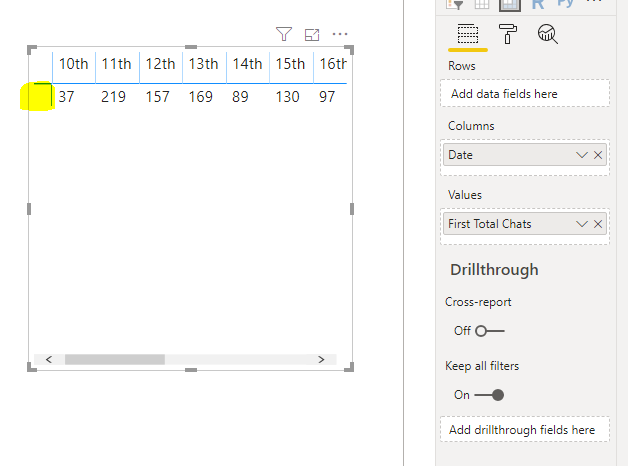Screen dimensions: 628x466
Task: Toggle the Keep all filters switch
Action: pyautogui.click(x=489, y=395)
